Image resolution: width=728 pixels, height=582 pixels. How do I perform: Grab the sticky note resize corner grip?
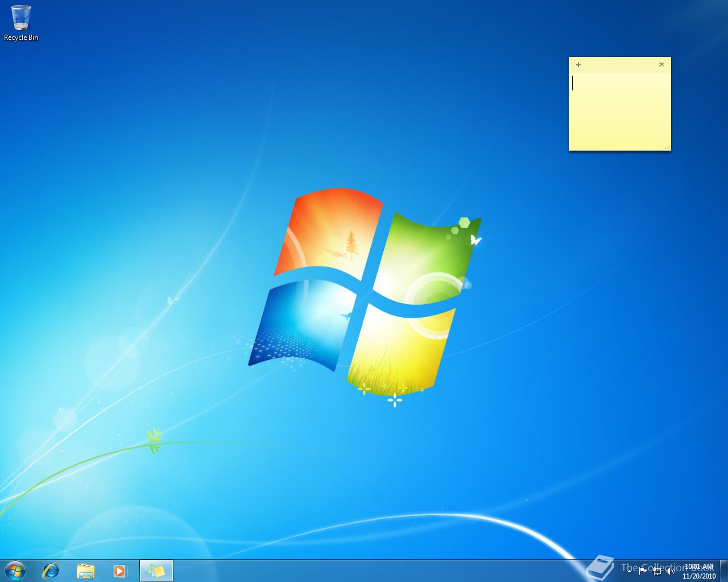[x=667, y=147]
